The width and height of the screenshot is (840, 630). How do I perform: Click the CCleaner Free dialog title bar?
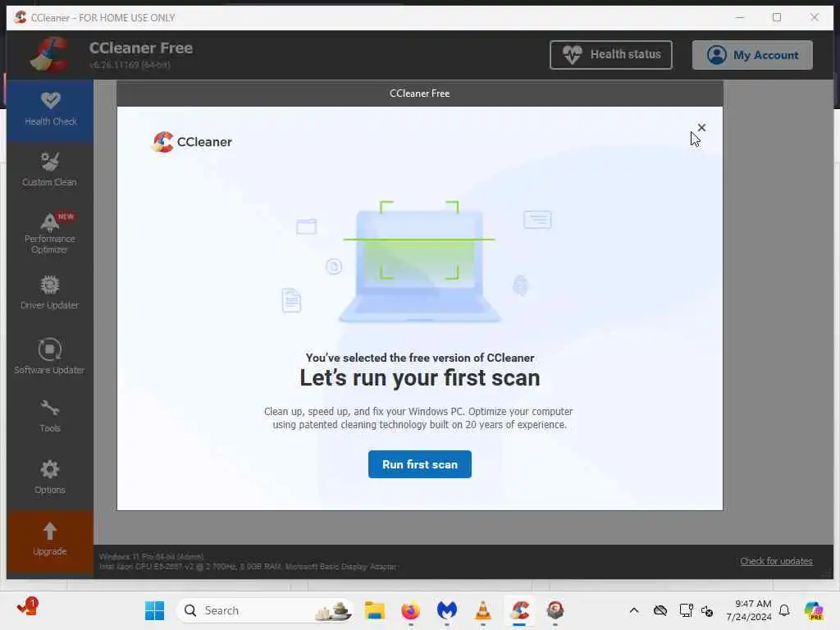pyautogui.click(x=419, y=94)
